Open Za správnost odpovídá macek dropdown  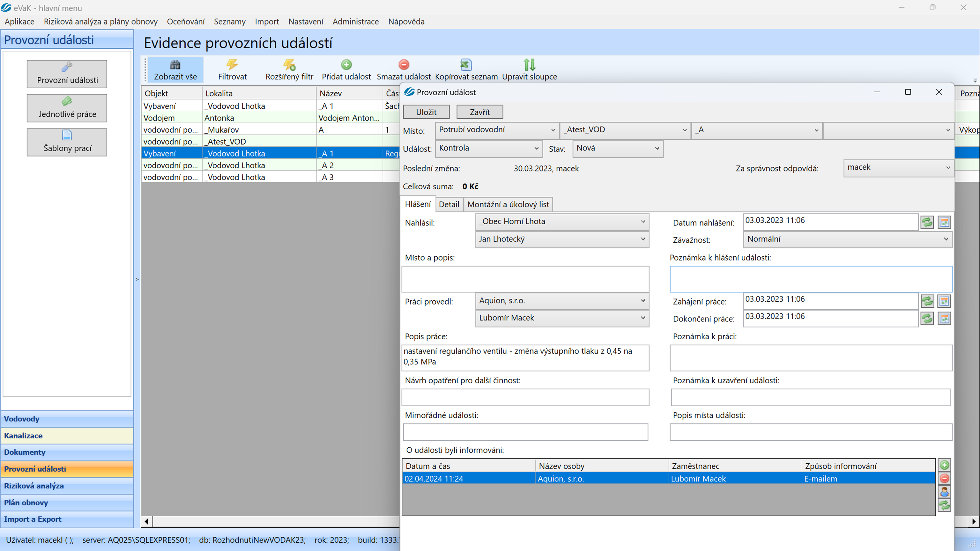click(899, 168)
